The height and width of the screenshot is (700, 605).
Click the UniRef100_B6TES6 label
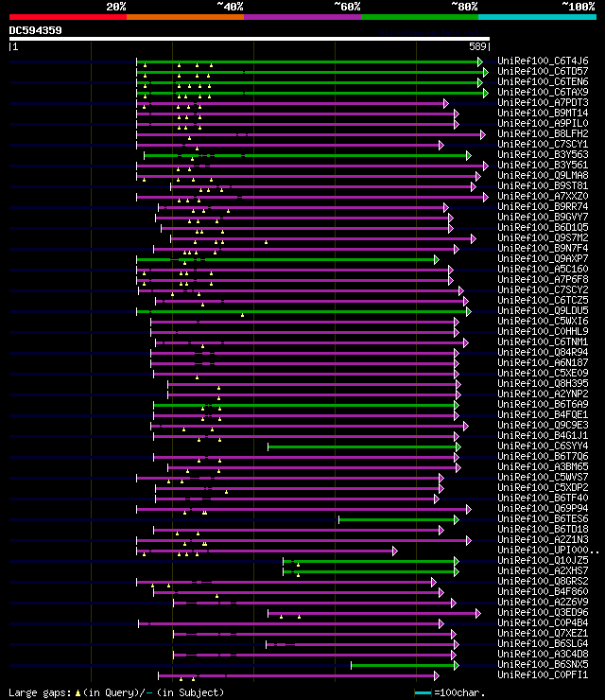point(543,518)
